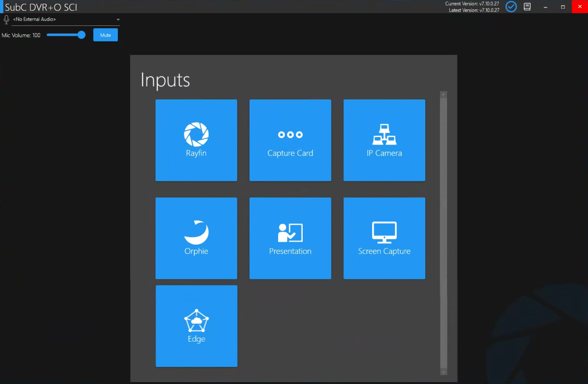
Task: Adjust the Mic Volume slider
Action: (66, 35)
